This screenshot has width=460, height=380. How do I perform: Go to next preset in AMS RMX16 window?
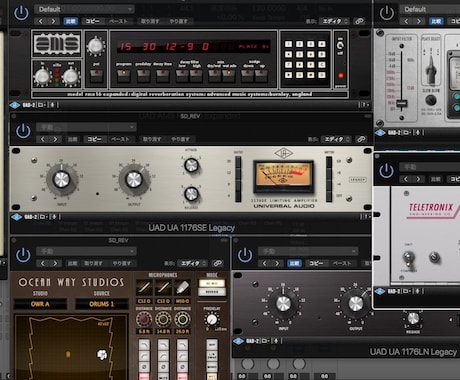tap(54, 21)
